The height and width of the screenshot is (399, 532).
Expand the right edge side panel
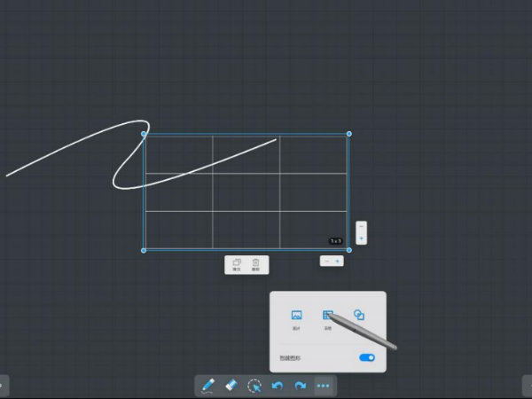[528, 386]
